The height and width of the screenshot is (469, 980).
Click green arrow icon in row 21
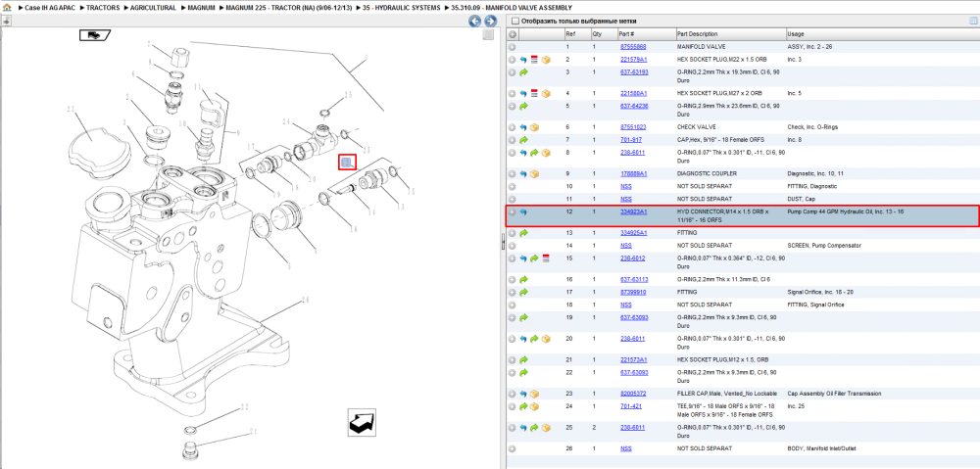click(523, 360)
